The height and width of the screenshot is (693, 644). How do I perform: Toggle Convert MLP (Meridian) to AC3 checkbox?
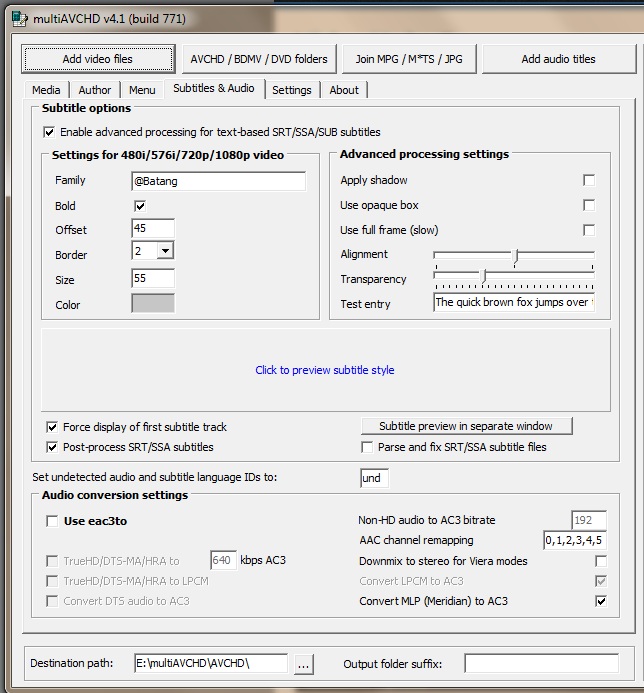(601, 601)
